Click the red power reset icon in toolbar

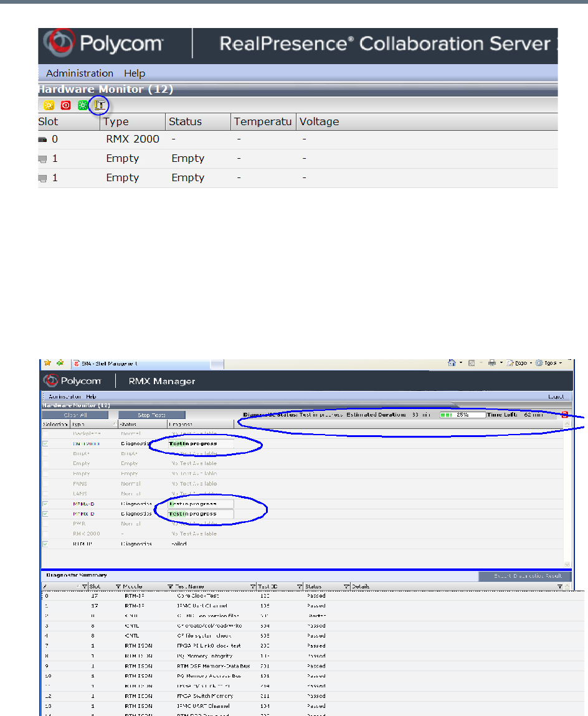click(x=66, y=105)
